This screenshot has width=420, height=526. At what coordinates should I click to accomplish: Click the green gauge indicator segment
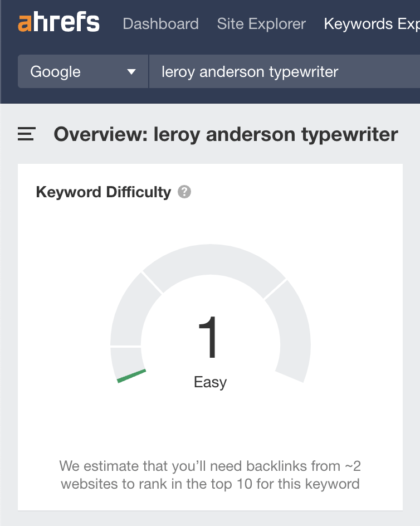pos(131,376)
